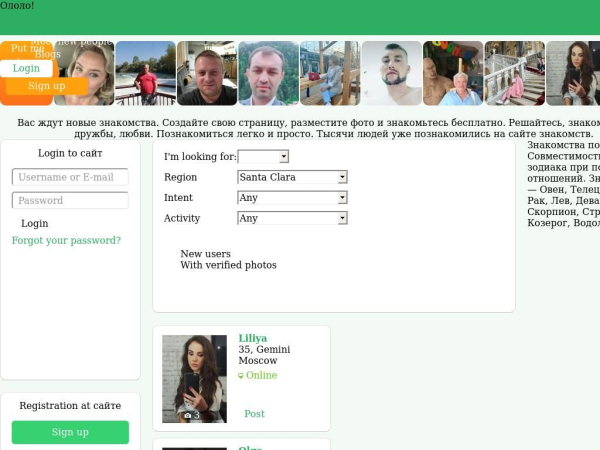Select the New users filter

pyautogui.click(x=205, y=254)
